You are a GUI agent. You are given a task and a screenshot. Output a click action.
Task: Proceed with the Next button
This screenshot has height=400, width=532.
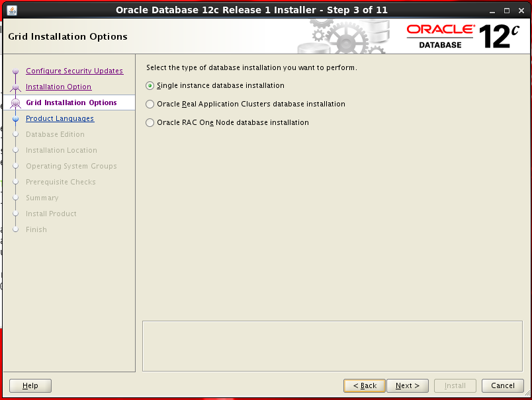[408, 385]
